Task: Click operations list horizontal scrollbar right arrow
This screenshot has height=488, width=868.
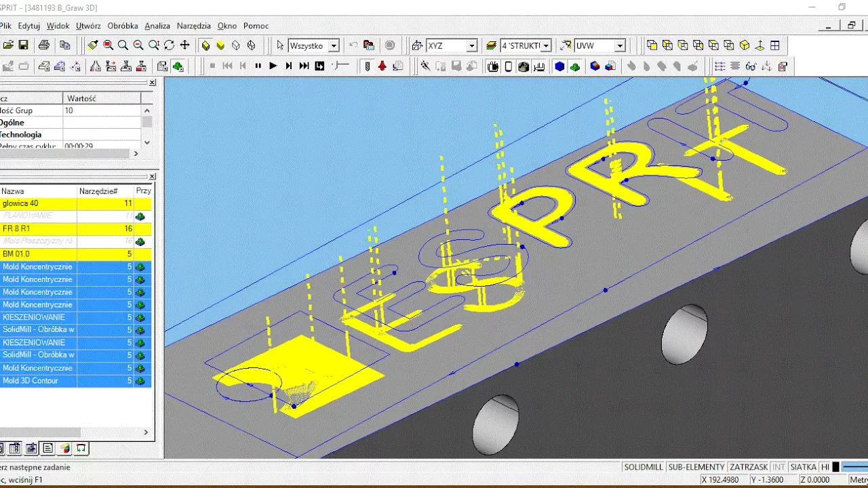Action: [146, 432]
